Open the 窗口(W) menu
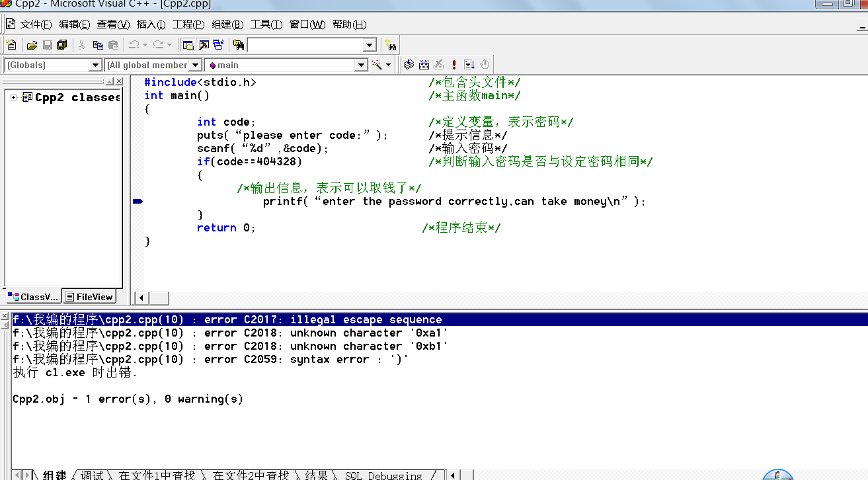The image size is (868, 480). (307, 24)
